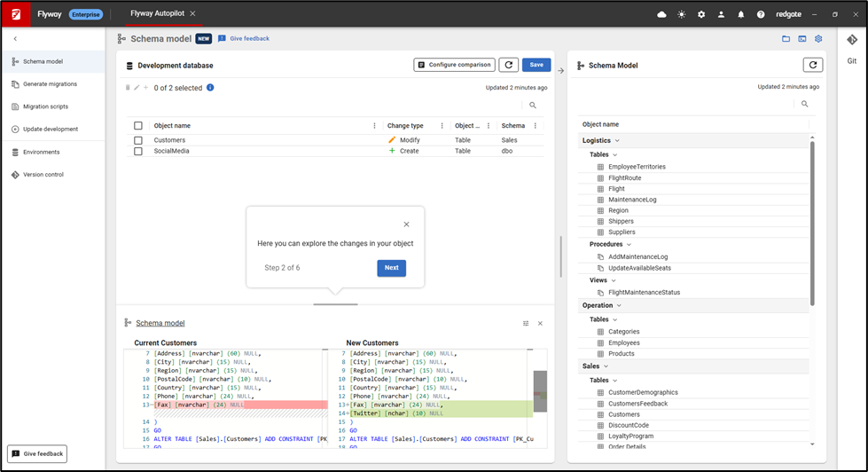Click the diff overview minimap

click(x=540, y=391)
